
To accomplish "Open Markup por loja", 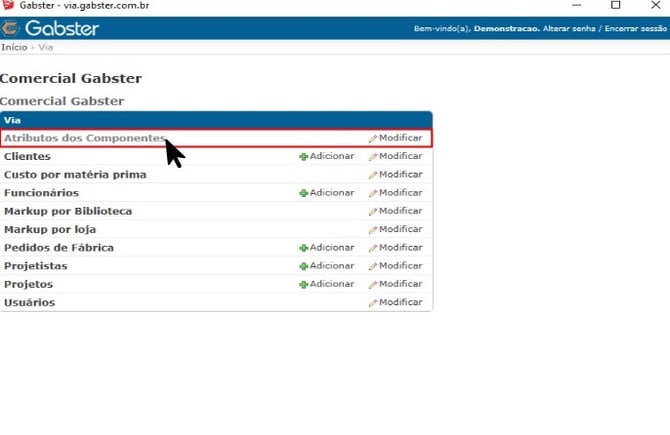I will [x=50, y=229].
